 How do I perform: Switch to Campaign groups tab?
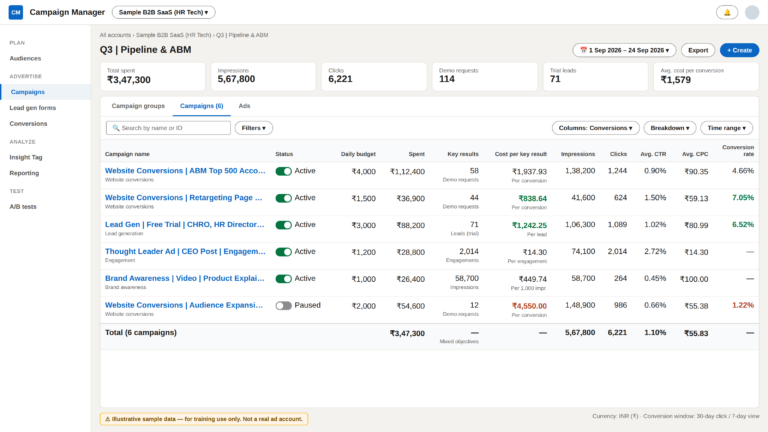tap(138, 106)
